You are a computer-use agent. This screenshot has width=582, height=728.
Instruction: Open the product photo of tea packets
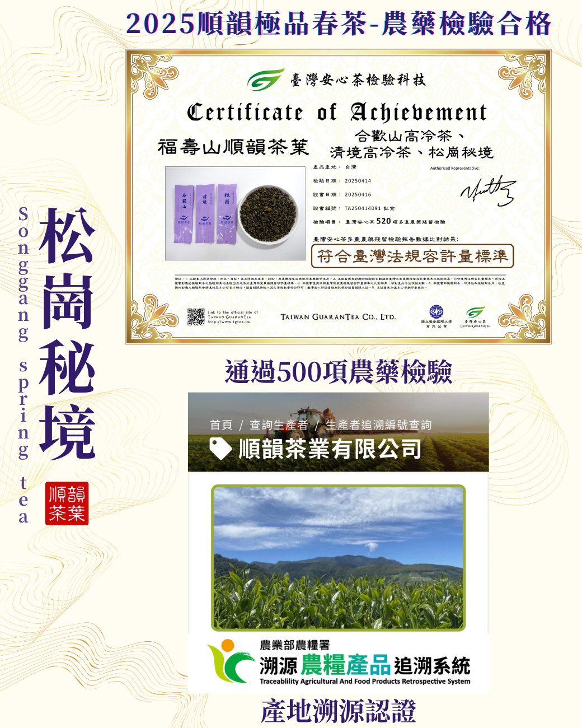(x=235, y=213)
